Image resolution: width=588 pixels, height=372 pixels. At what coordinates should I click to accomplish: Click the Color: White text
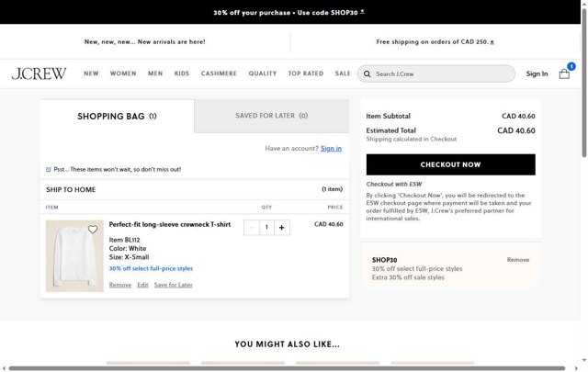click(128, 248)
